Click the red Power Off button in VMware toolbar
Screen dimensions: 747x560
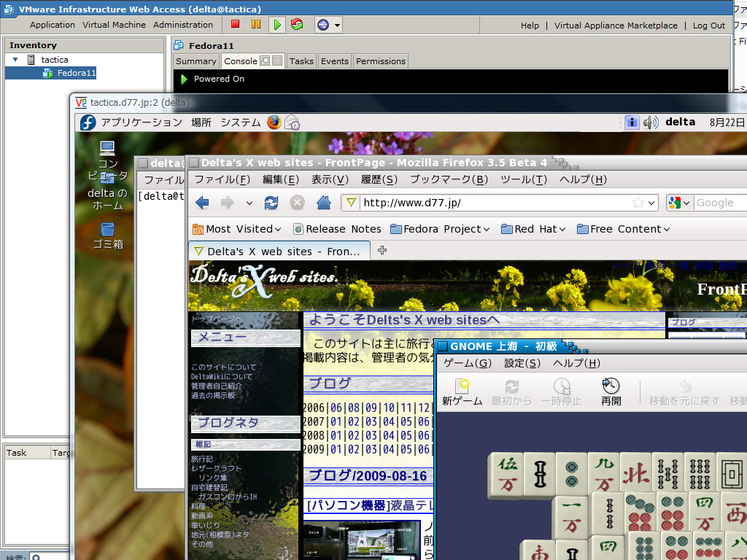235,25
